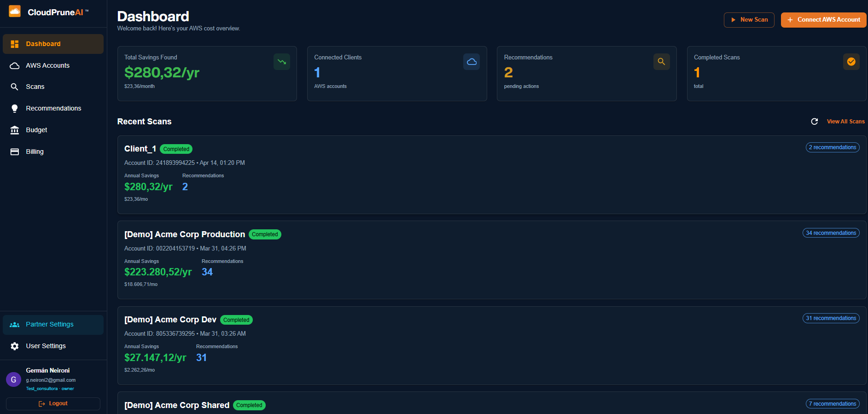Click the Scans magnifier icon in sidebar

[x=15, y=87]
